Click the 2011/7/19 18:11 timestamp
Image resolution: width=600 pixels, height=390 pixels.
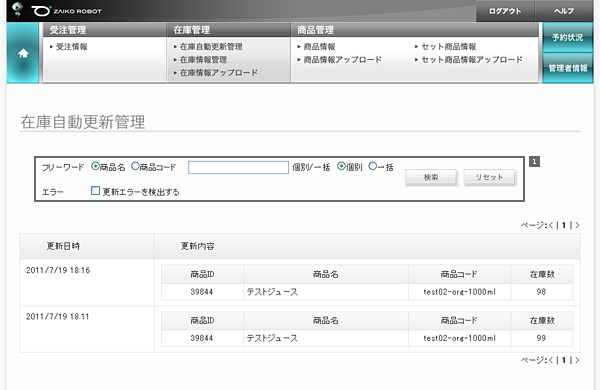point(57,317)
